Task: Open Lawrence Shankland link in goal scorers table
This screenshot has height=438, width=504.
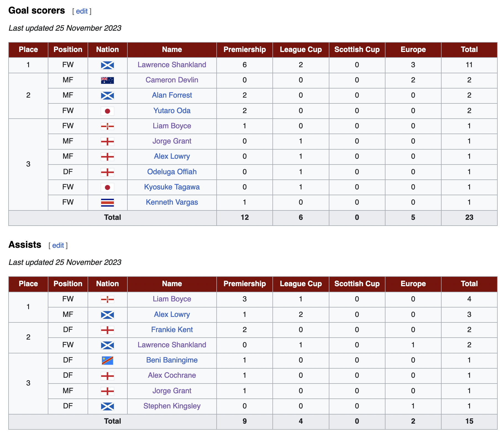Action: [172, 65]
